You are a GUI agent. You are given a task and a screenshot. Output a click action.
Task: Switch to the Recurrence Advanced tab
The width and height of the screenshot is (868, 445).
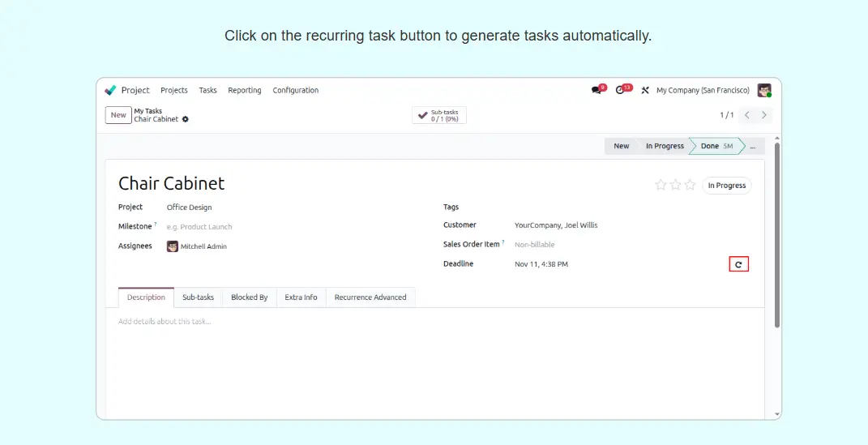pos(370,297)
